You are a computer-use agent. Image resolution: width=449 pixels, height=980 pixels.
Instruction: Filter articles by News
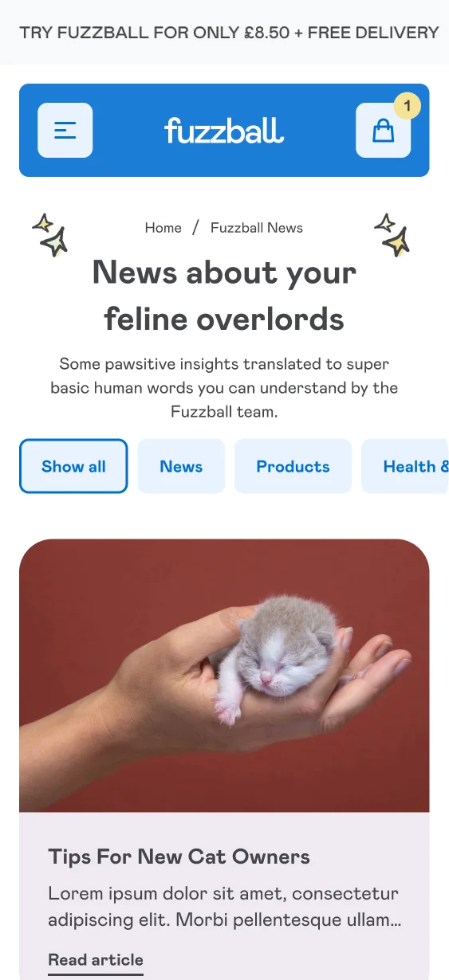point(181,466)
